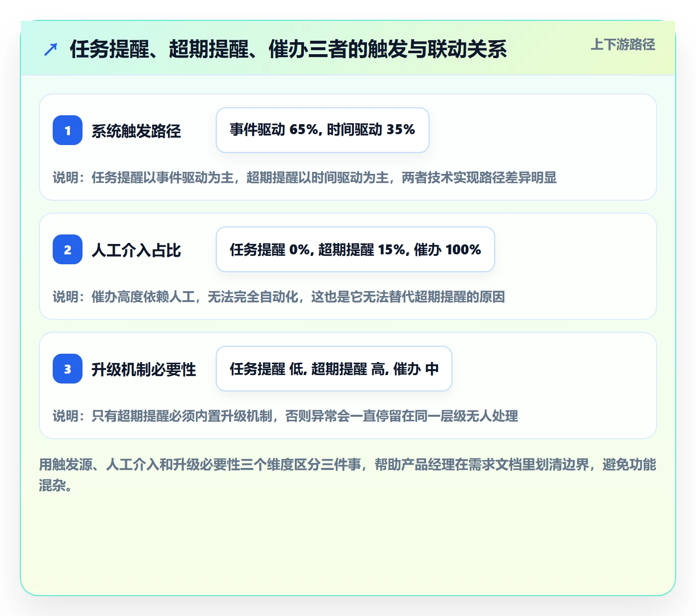The height and width of the screenshot is (616, 696).
Task: Click the number 2 badge for 人工介入占比
Action: [x=68, y=249]
